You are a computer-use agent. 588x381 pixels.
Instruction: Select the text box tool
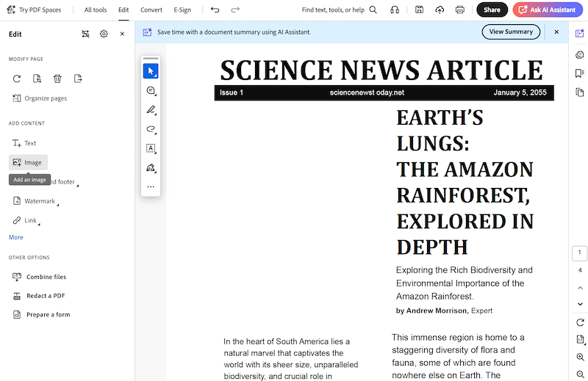pyautogui.click(x=151, y=148)
